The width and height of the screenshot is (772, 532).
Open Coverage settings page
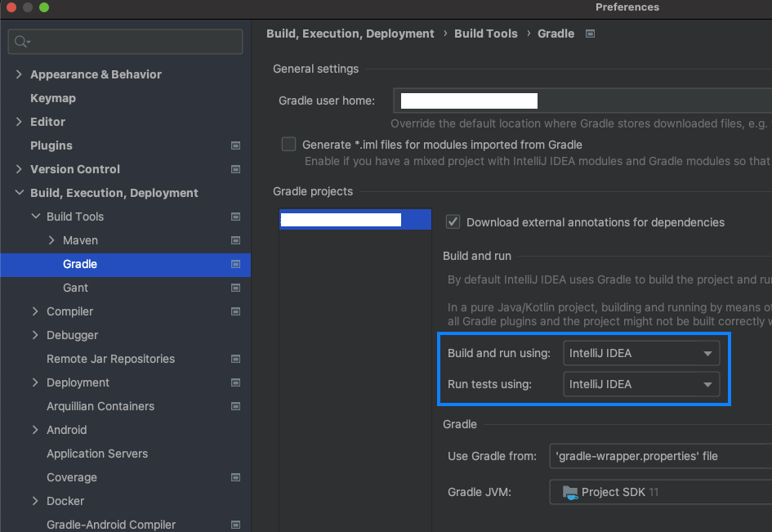[x=72, y=477]
